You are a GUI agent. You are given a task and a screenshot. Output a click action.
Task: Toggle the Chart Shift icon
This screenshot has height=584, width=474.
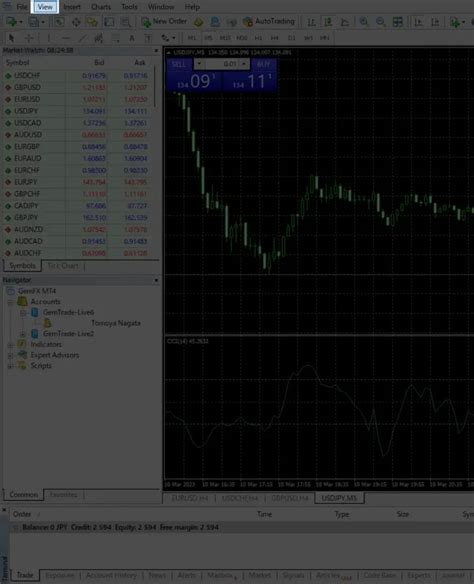click(x=435, y=22)
